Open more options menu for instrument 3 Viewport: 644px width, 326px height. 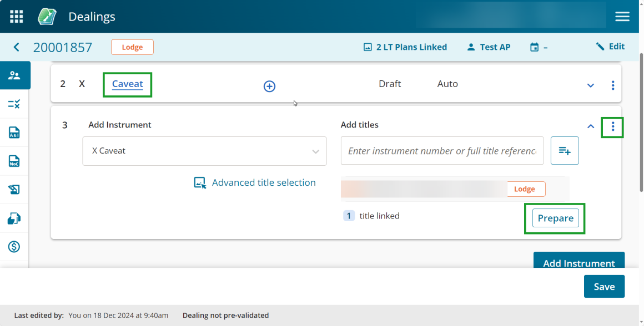click(x=613, y=127)
